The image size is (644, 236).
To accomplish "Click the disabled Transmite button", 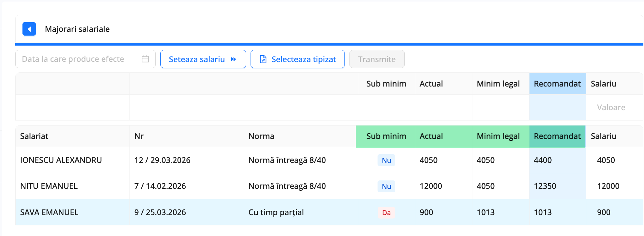I will (x=377, y=59).
